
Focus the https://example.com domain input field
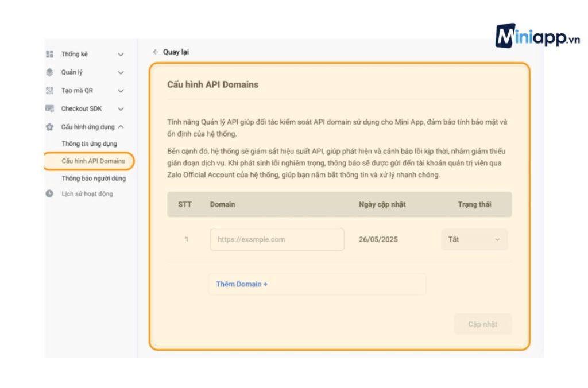[x=277, y=239]
